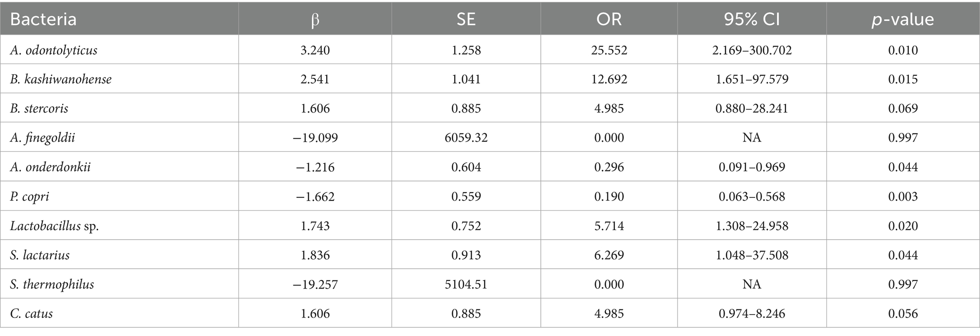Select the SE value 6059.32
980x336 pixels.
[x=466, y=138]
